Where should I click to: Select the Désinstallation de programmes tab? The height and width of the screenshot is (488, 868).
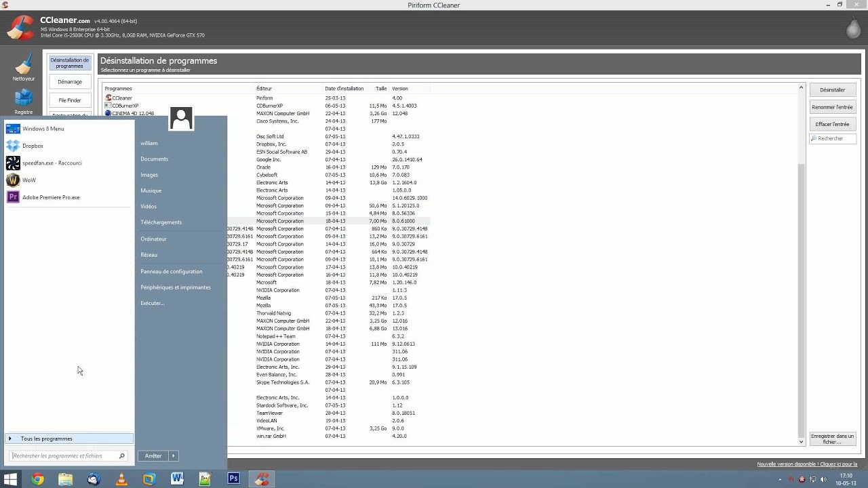coord(69,63)
